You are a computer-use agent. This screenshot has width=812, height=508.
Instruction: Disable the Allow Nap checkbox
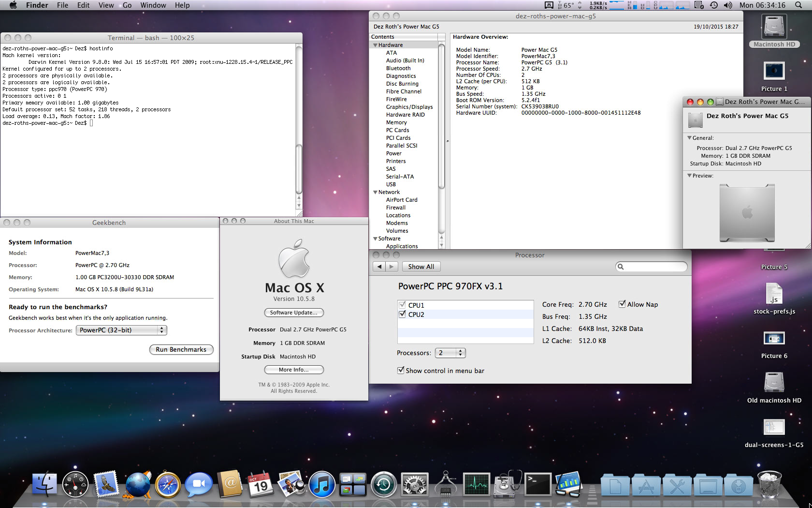622,304
